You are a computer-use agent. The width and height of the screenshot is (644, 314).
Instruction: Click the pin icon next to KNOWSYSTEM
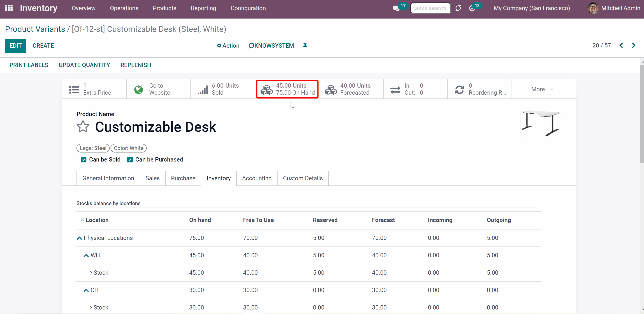[305, 46]
